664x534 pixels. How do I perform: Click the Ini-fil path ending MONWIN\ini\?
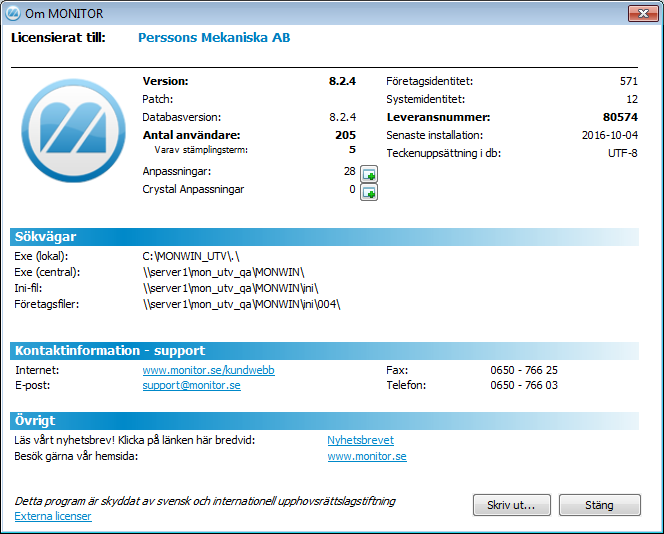(231, 288)
